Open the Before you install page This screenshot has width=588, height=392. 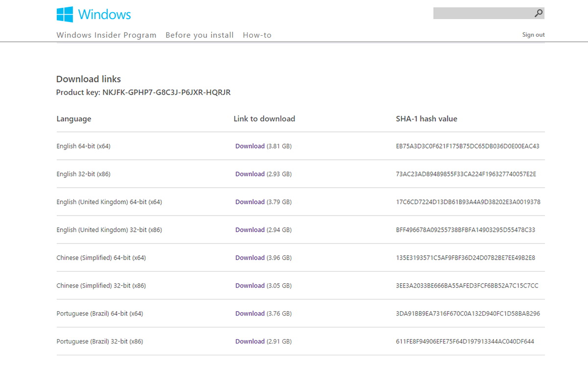point(199,35)
